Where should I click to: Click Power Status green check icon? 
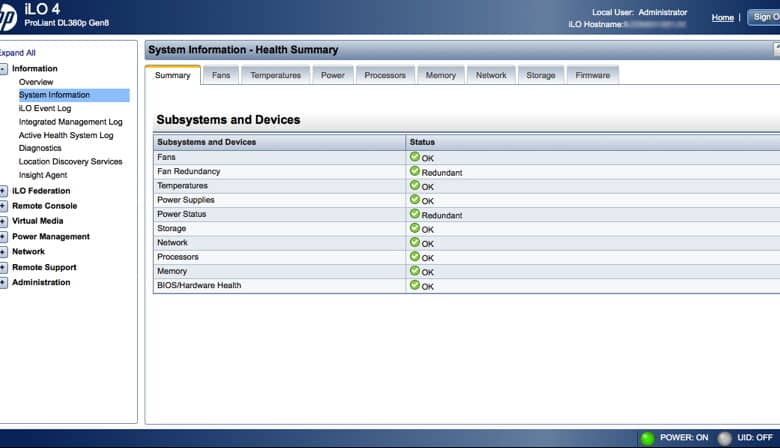coord(414,214)
